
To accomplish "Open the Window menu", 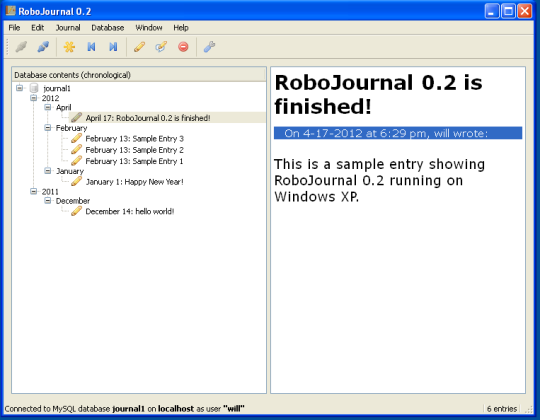I will (148, 28).
